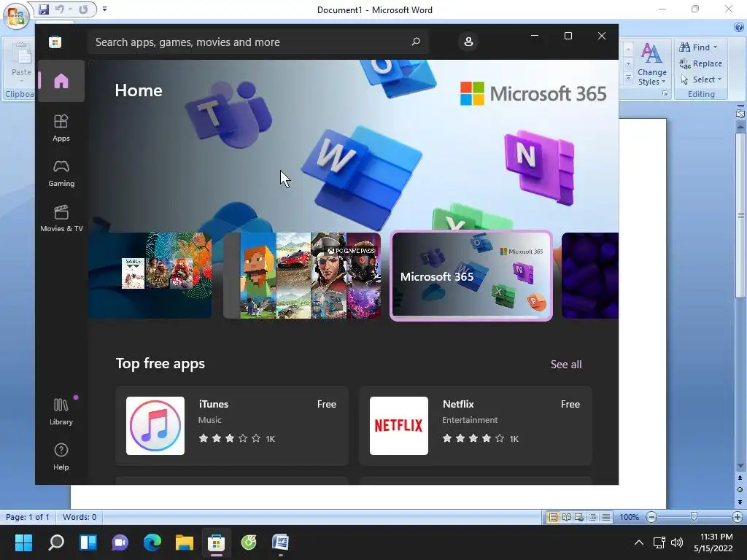Click Word Help question mark icon
Screen dimensions: 747x560
click(739, 27)
